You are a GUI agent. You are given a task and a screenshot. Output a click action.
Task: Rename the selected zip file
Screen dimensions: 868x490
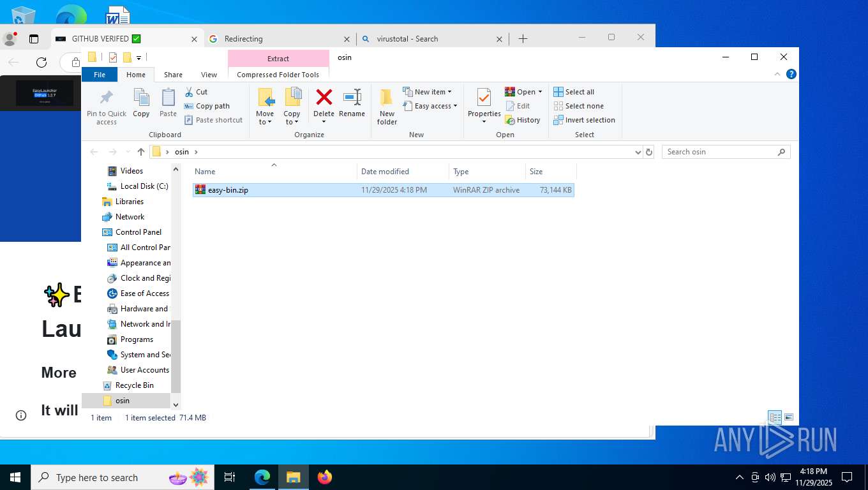click(352, 103)
